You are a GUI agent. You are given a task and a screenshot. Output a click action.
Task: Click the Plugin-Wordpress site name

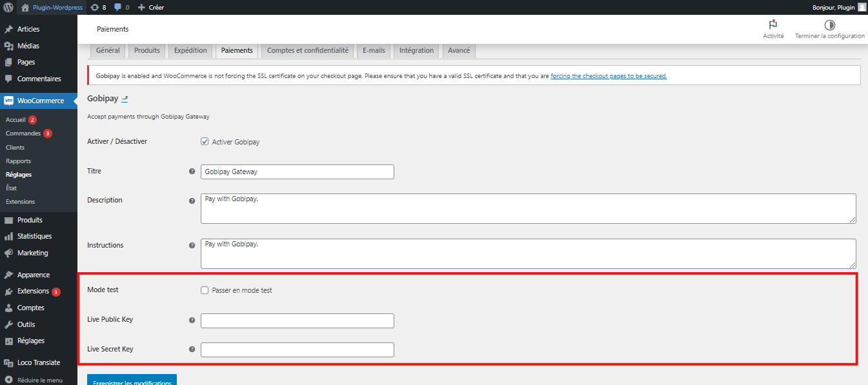tap(58, 8)
